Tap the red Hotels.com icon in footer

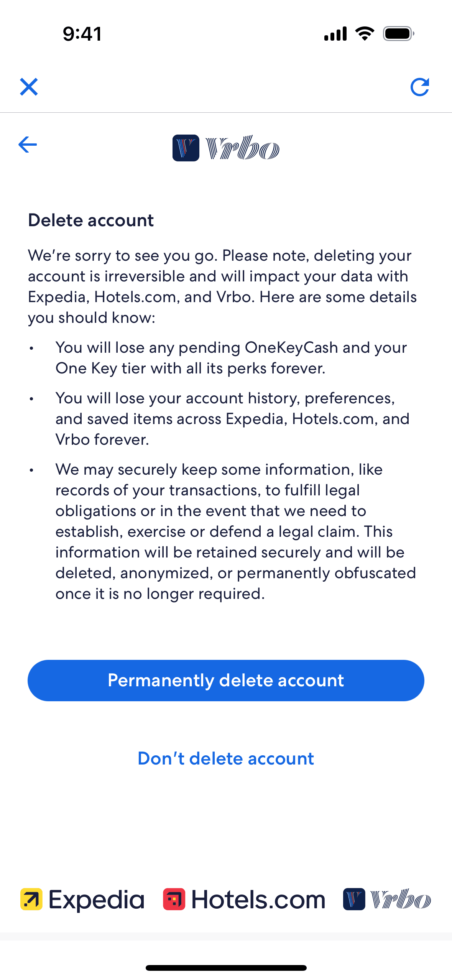(174, 899)
